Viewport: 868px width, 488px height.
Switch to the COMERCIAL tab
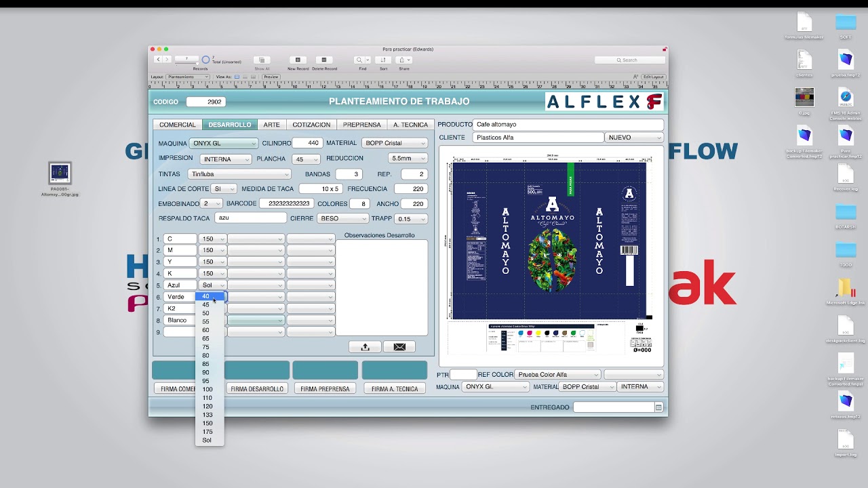(x=177, y=125)
